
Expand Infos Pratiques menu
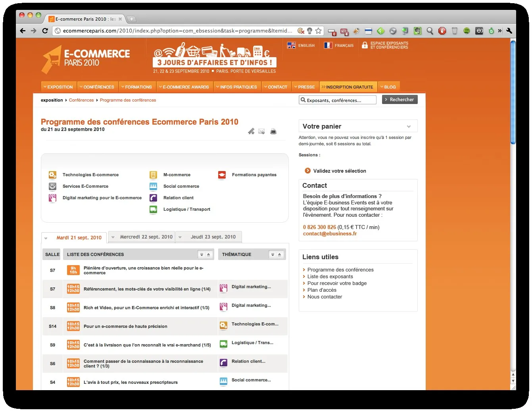coord(237,87)
